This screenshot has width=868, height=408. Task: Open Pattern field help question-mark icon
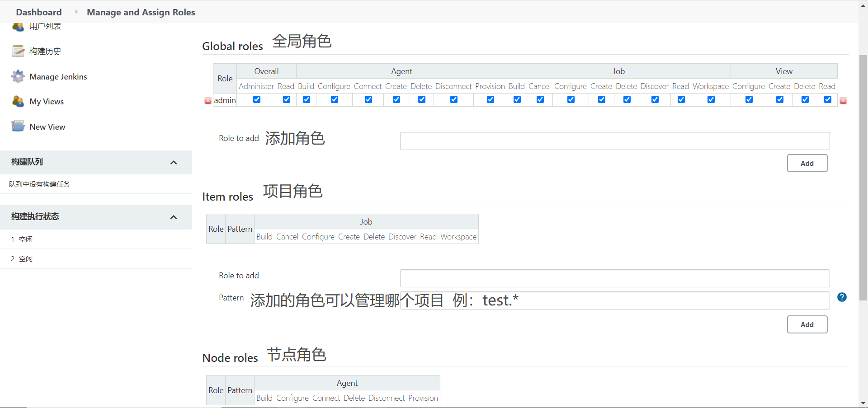coord(842,297)
